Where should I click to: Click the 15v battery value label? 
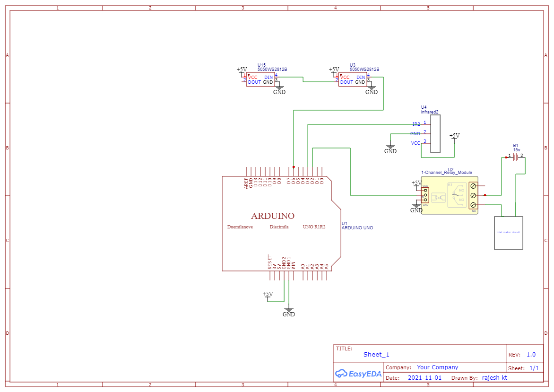tap(517, 150)
